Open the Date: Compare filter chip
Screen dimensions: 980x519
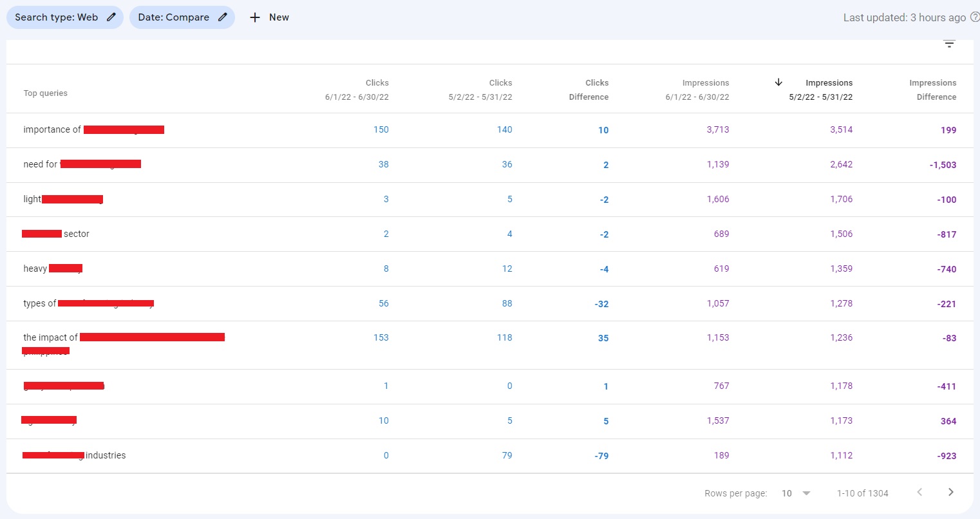point(173,17)
